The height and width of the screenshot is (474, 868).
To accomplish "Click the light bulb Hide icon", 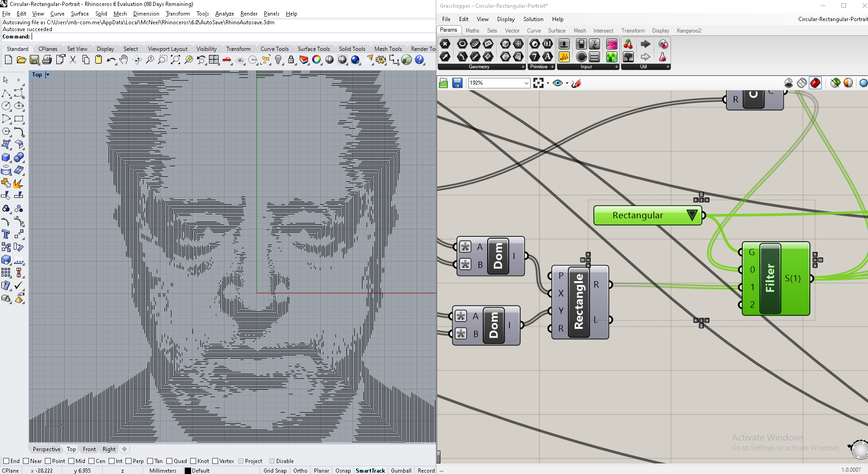I will [278, 60].
